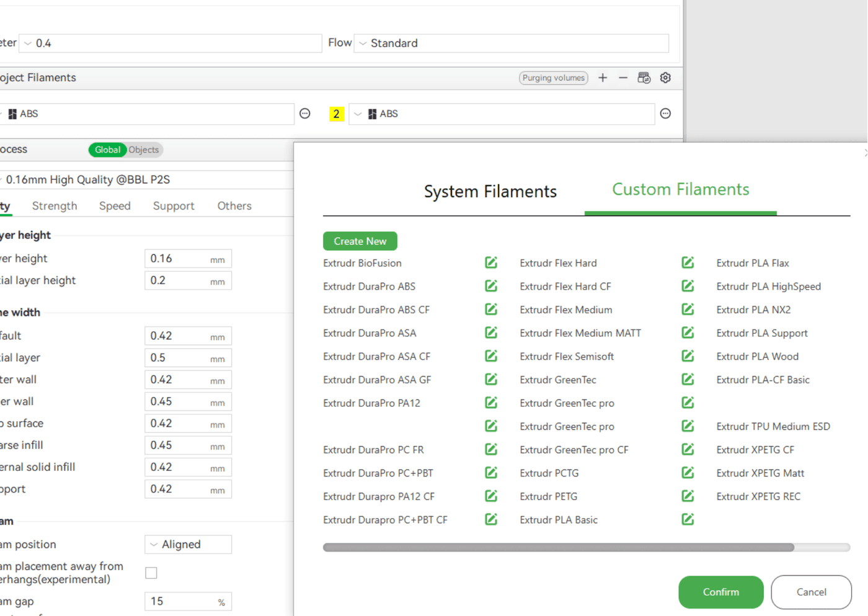Add a project filament with plus icon
Viewport: 868px width, 616px height.
pos(603,78)
